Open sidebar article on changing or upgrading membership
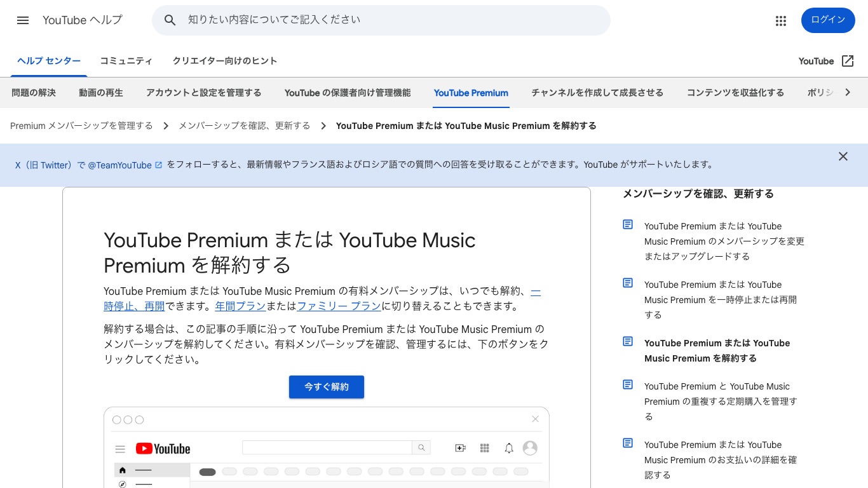 click(x=724, y=241)
